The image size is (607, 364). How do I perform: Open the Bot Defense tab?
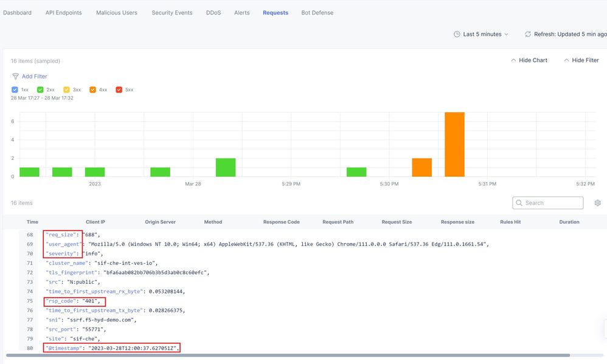[x=317, y=13]
